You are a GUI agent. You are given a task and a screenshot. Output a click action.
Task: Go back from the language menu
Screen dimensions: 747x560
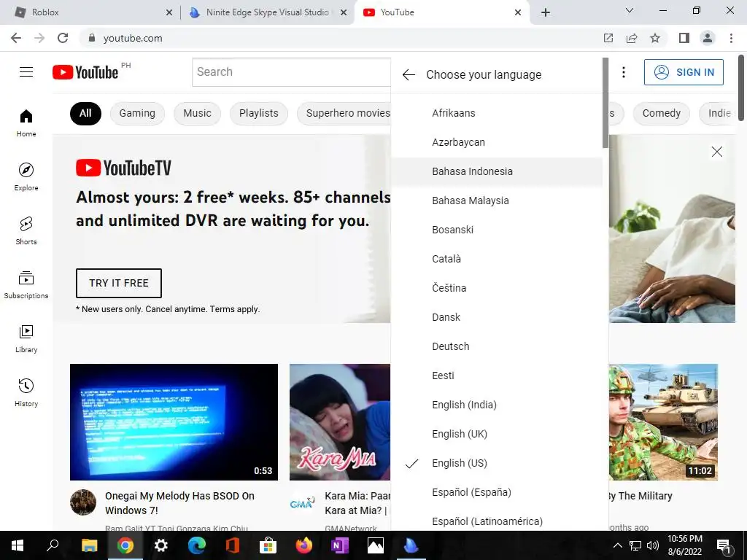point(409,75)
